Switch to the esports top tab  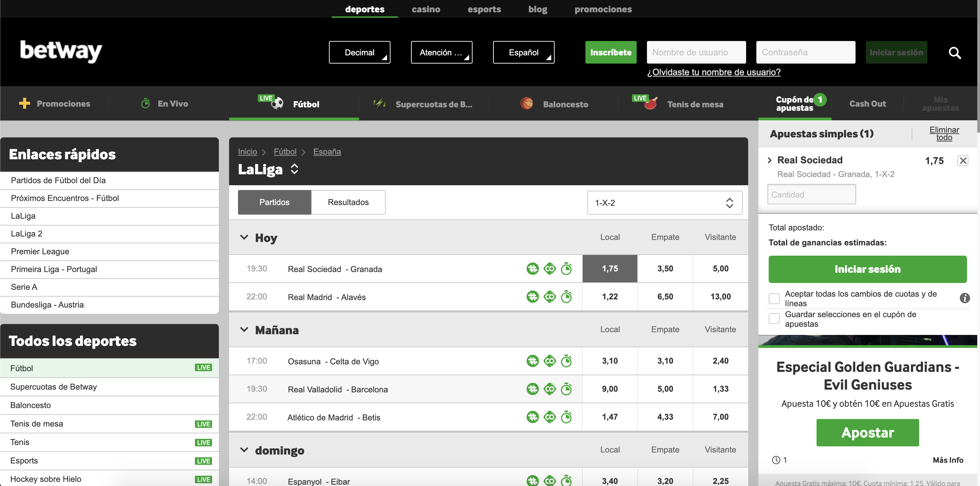[x=484, y=9]
